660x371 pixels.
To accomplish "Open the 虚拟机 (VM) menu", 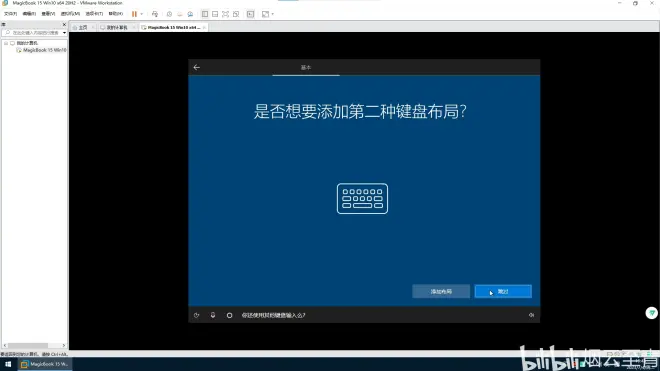I will (x=70, y=14).
